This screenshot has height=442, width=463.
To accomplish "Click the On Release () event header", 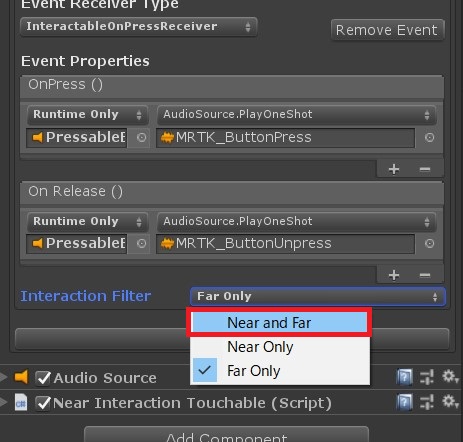I will click(232, 193).
